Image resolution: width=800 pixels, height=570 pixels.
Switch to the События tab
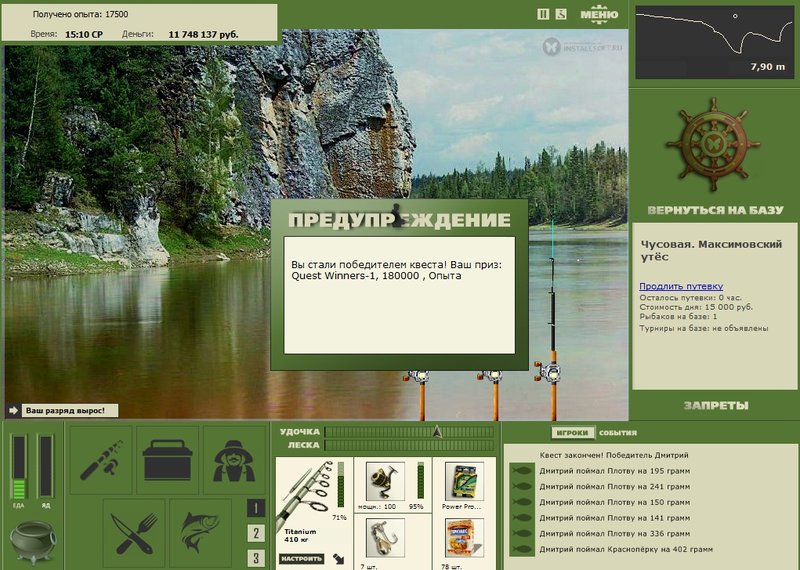click(x=618, y=433)
